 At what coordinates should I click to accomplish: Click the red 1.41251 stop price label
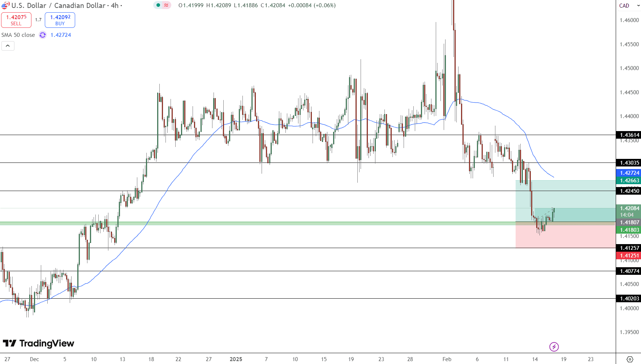(629, 256)
